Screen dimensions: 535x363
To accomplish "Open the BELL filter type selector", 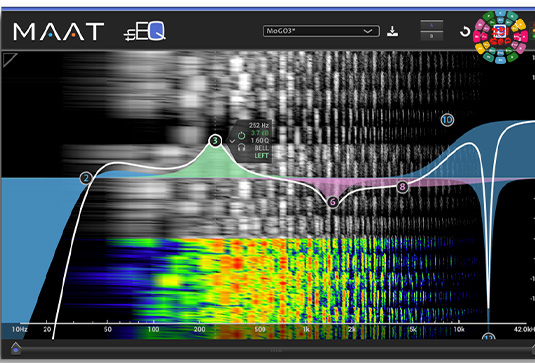I will (x=262, y=148).
